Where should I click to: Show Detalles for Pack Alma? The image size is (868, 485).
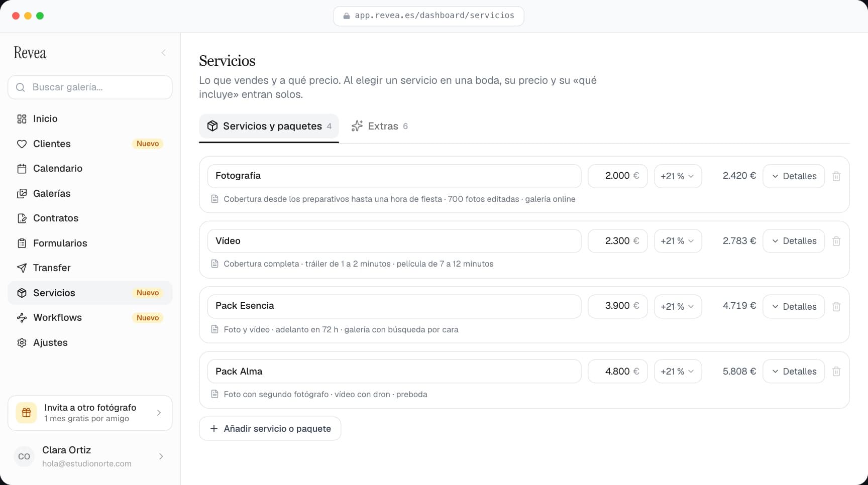(794, 372)
